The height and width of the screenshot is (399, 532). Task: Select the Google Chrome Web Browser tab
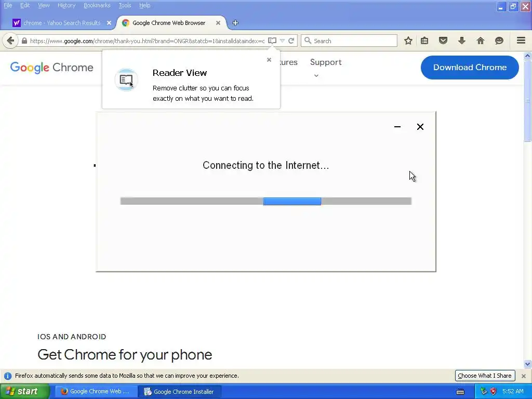pos(169,23)
